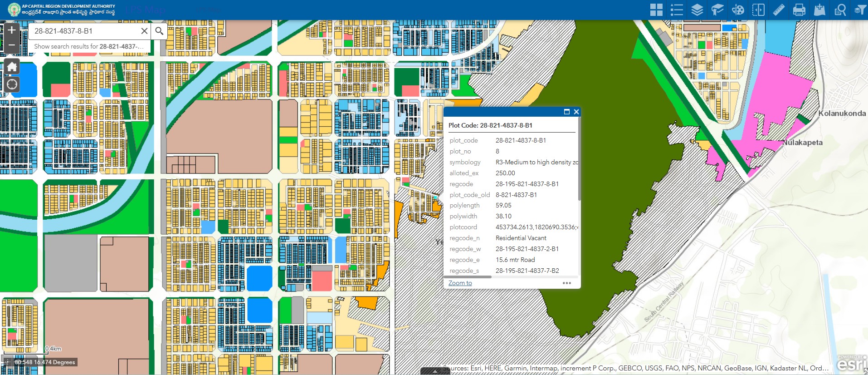Image resolution: width=868 pixels, height=375 pixels.
Task: Click the APCRDA logo emblem
Action: 14,10
